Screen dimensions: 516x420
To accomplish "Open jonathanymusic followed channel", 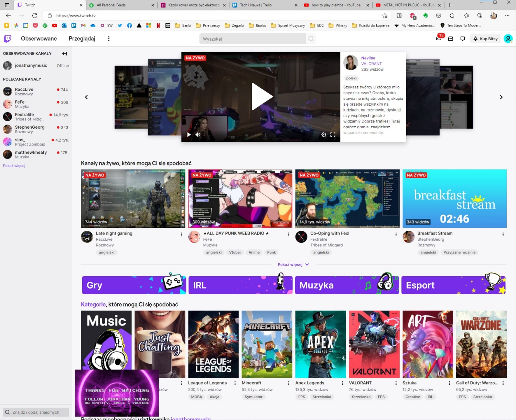I will click(36, 65).
